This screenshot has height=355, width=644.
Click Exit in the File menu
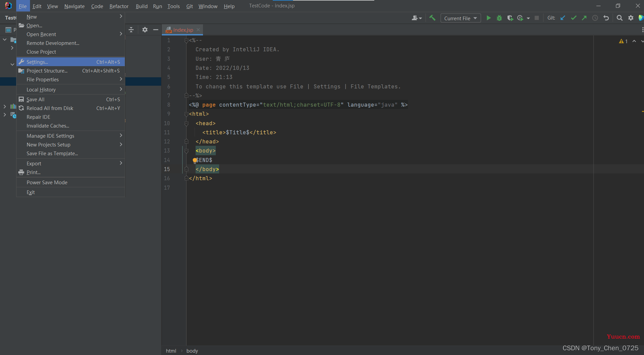[71, 192]
